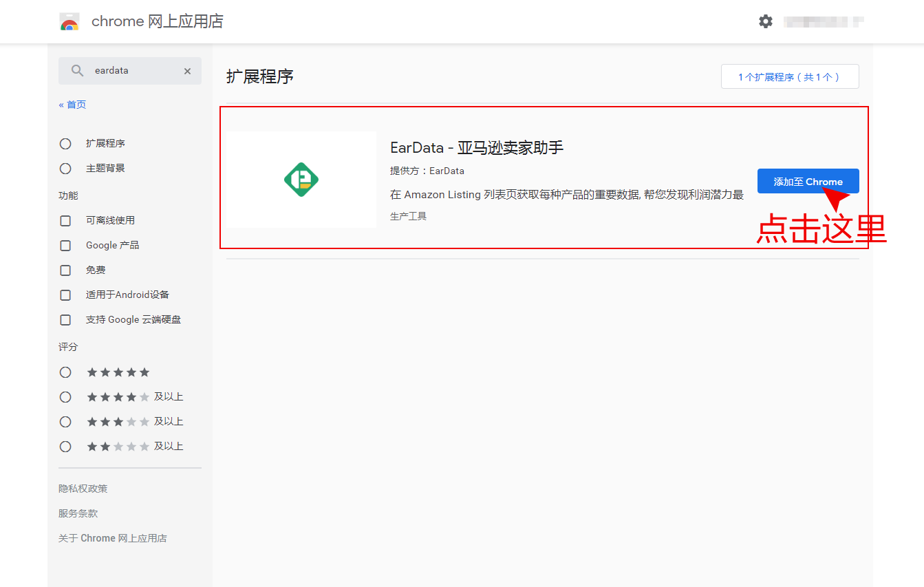
Task: Click the blurred account name in header
Action: 824,21
